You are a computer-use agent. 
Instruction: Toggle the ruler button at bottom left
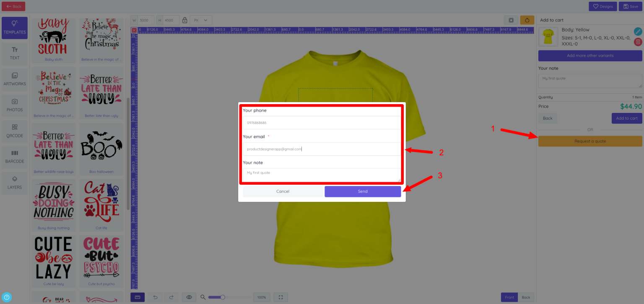click(x=138, y=297)
